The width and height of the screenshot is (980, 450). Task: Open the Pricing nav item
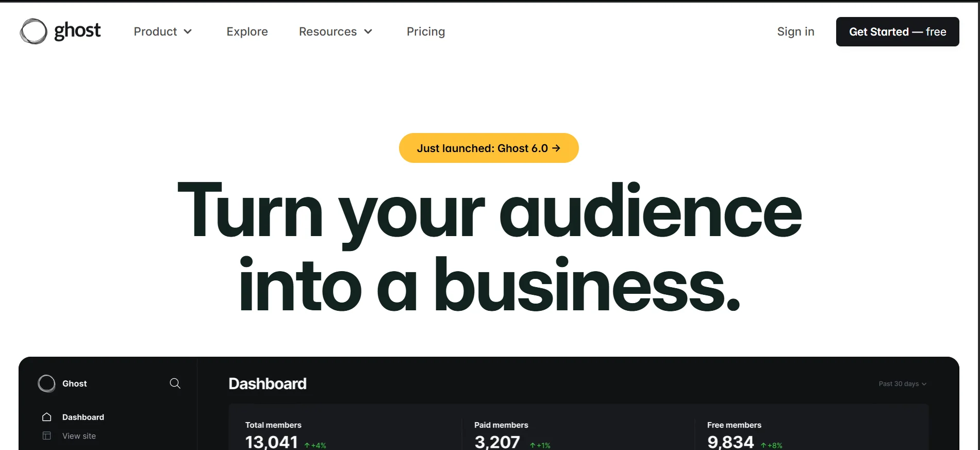[425, 32]
